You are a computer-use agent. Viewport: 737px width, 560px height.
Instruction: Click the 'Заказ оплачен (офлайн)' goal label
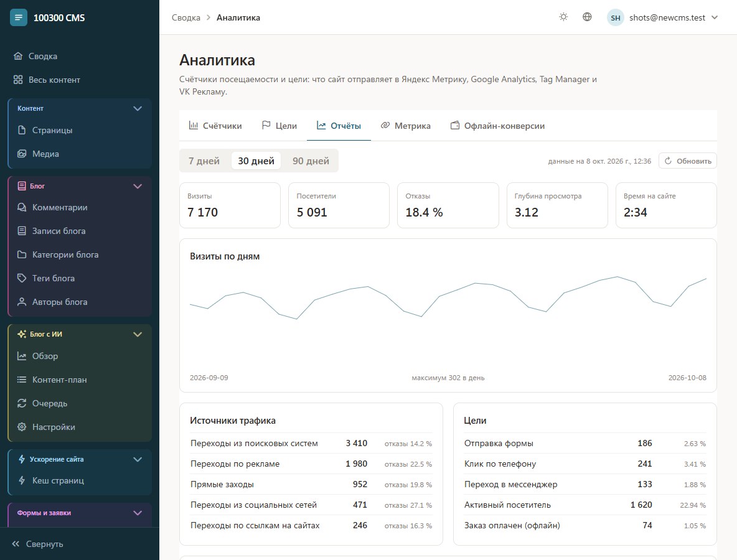coord(512,525)
